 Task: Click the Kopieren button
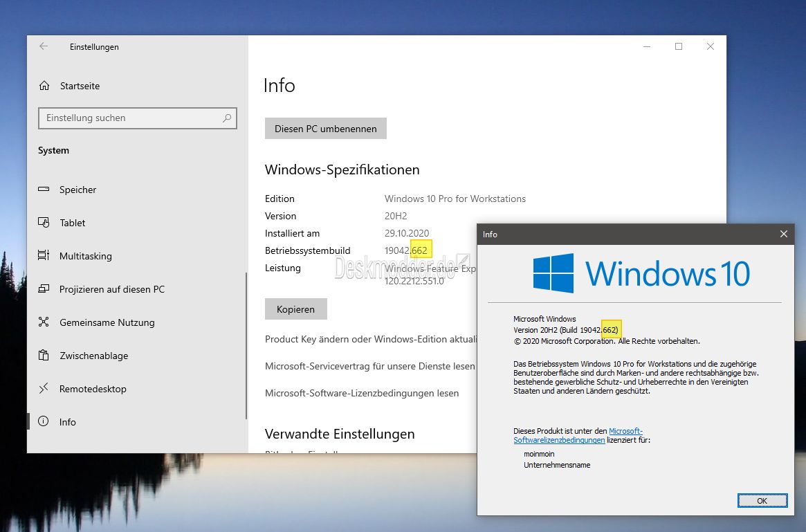(295, 309)
